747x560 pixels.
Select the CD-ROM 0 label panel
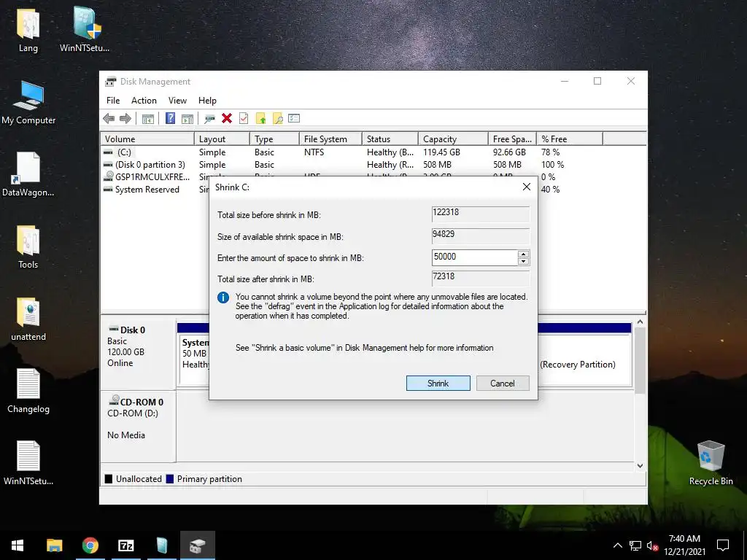point(138,426)
